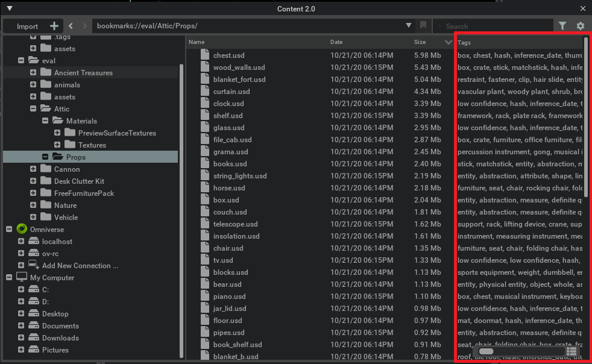Screen dimensions: 592x364
Task: Click the plus add icon beside Import
Action: [x=54, y=26]
